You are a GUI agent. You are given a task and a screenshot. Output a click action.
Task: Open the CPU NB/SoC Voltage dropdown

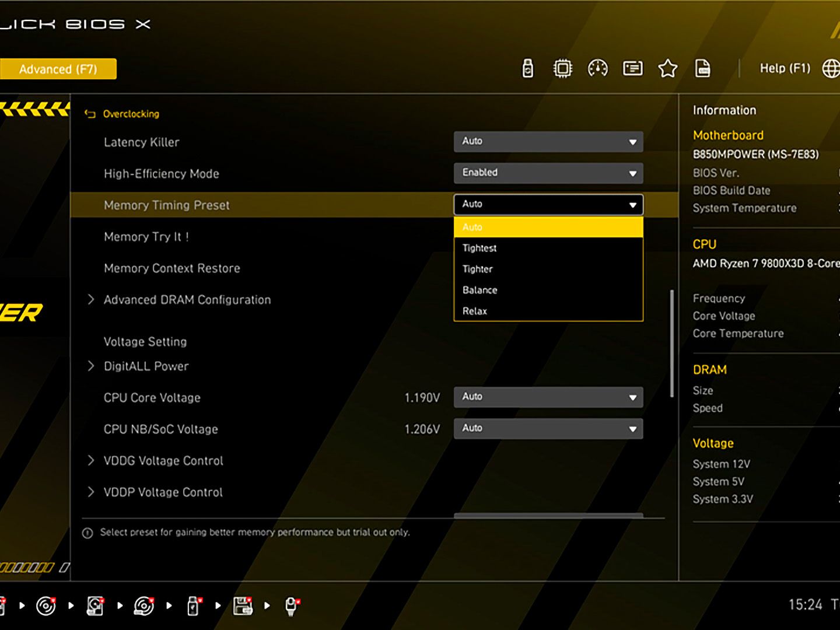[548, 428]
